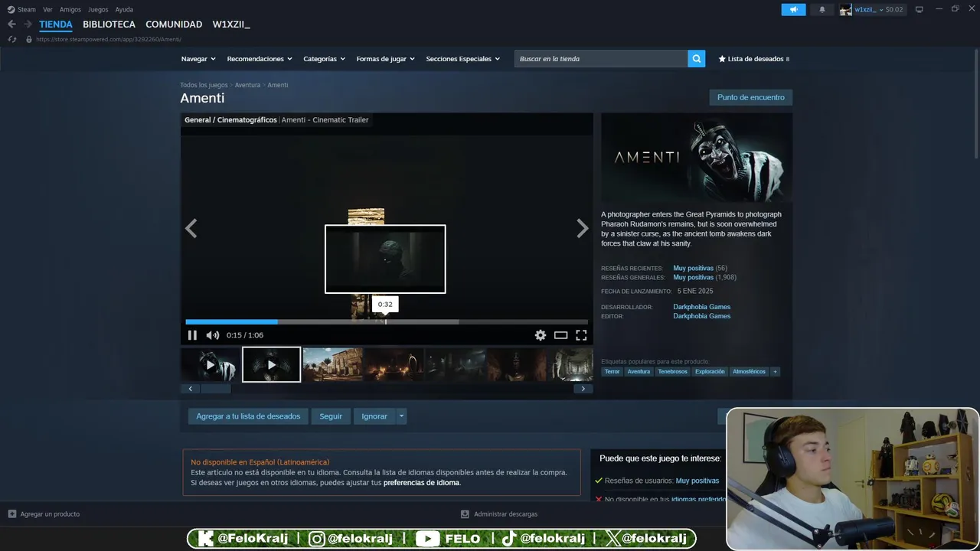980x551 pixels.
Task: Expand the Navegar dropdown
Action: [x=198, y=59]
